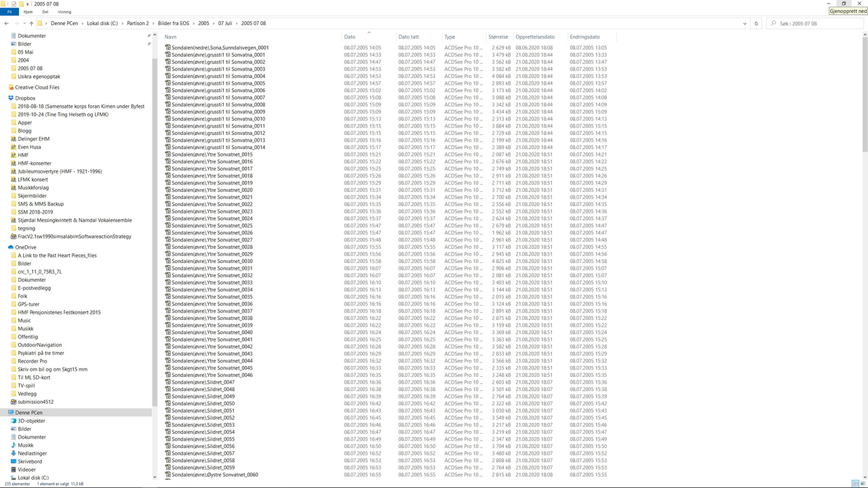
Task: Click the file icon of Sondalen(øvre),Øystre Sonvatnet_0060
Action: point(167,474)
